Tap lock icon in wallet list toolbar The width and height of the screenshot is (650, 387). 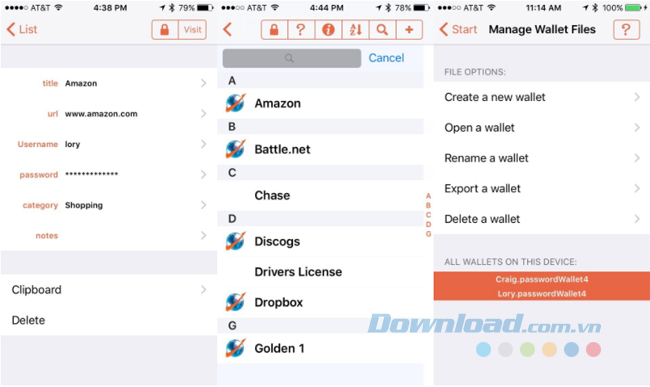pos(274,29)
